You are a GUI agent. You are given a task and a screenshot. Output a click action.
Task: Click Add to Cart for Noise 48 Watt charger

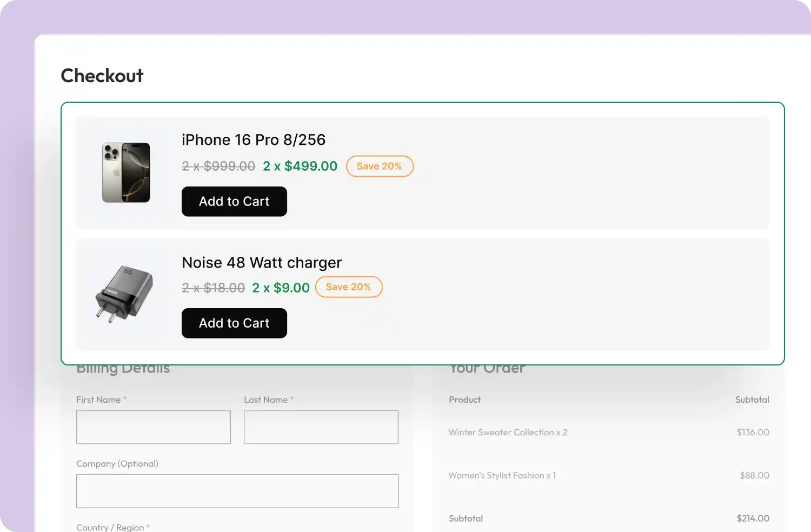[234, 323]
